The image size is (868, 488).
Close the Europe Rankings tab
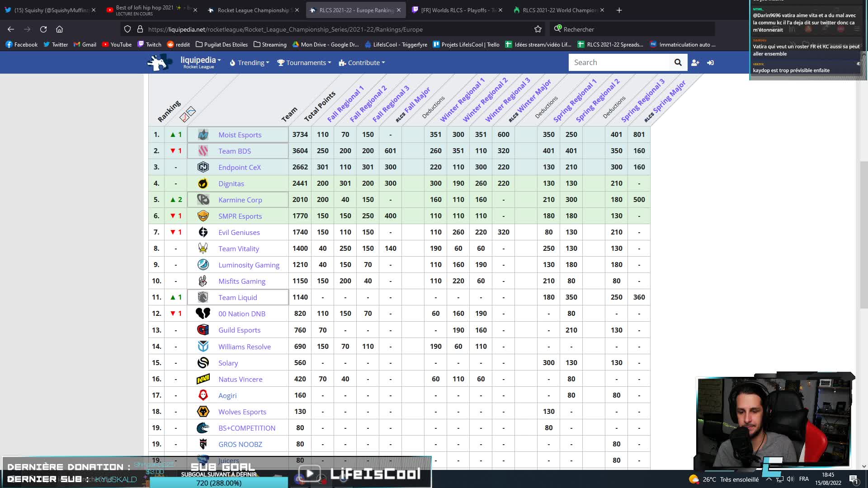(x=399, y=10)
